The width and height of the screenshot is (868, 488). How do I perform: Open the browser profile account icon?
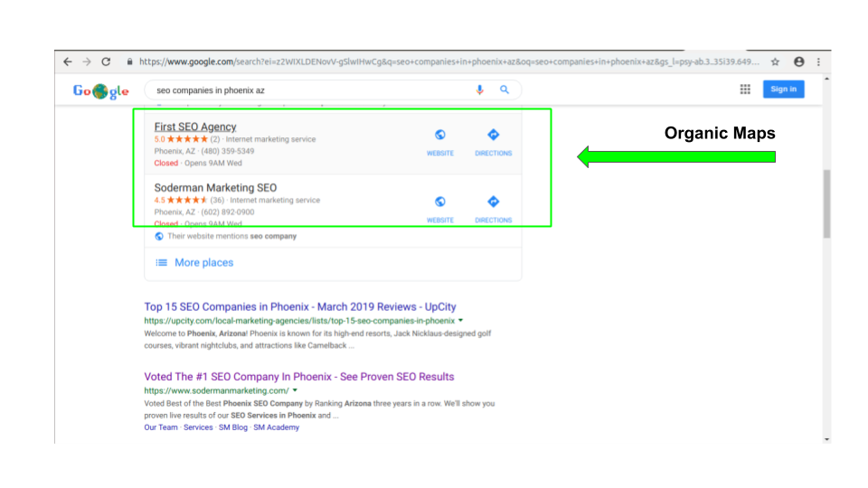coord(798,62)
